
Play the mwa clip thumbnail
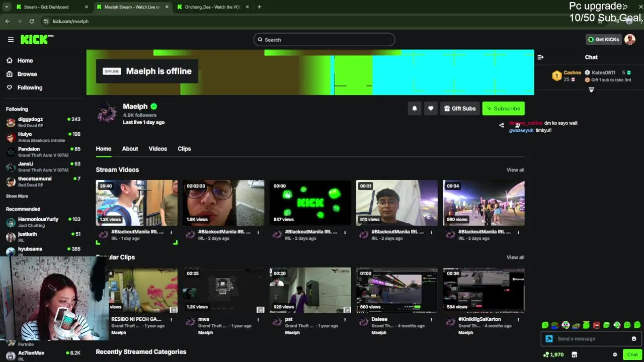[x=223, y=290]
